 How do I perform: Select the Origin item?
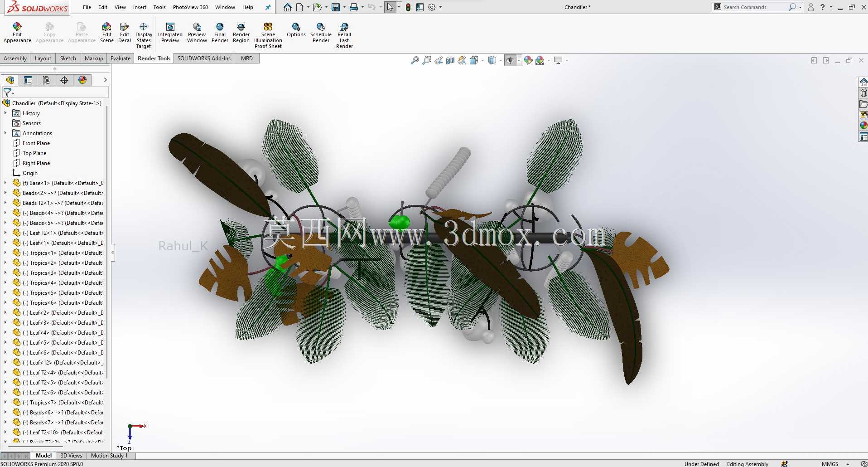[x=30, y=173]
